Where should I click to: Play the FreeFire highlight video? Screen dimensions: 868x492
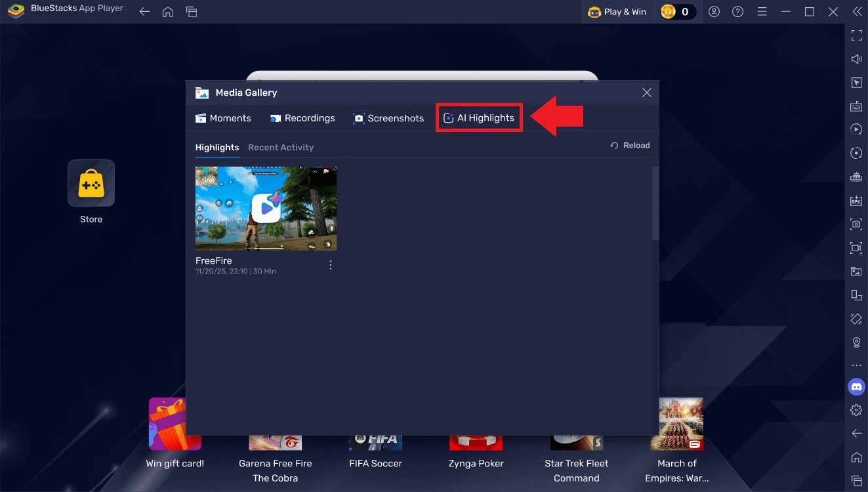coord(266,209)
